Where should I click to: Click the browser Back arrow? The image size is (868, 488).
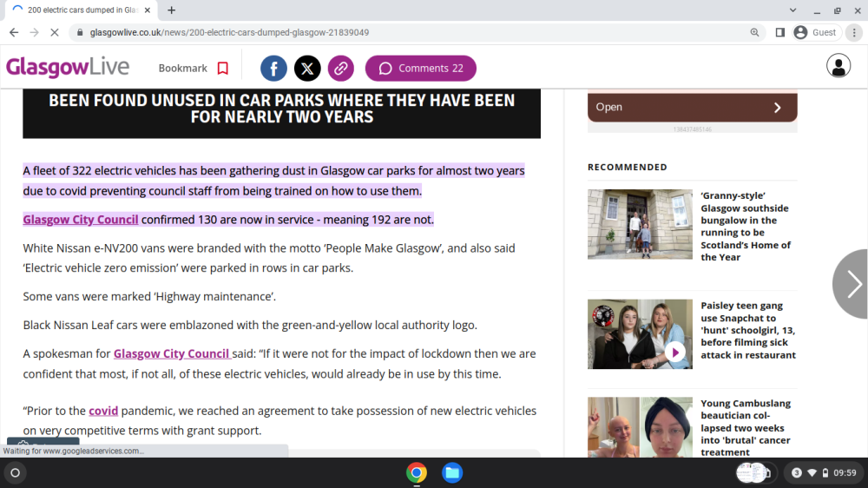tap(14, 32)
